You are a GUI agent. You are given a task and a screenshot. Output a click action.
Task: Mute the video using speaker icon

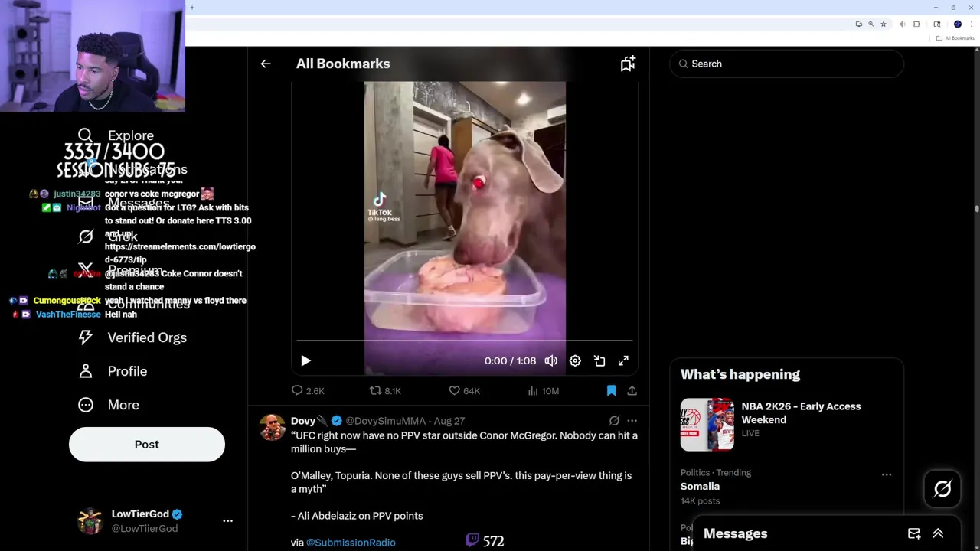(551, 360)
